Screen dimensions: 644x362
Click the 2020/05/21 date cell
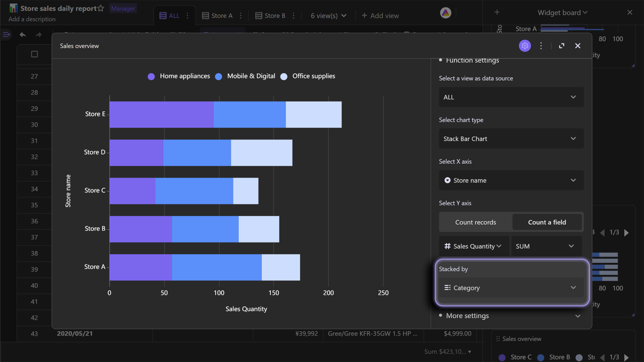pos(75,333)
